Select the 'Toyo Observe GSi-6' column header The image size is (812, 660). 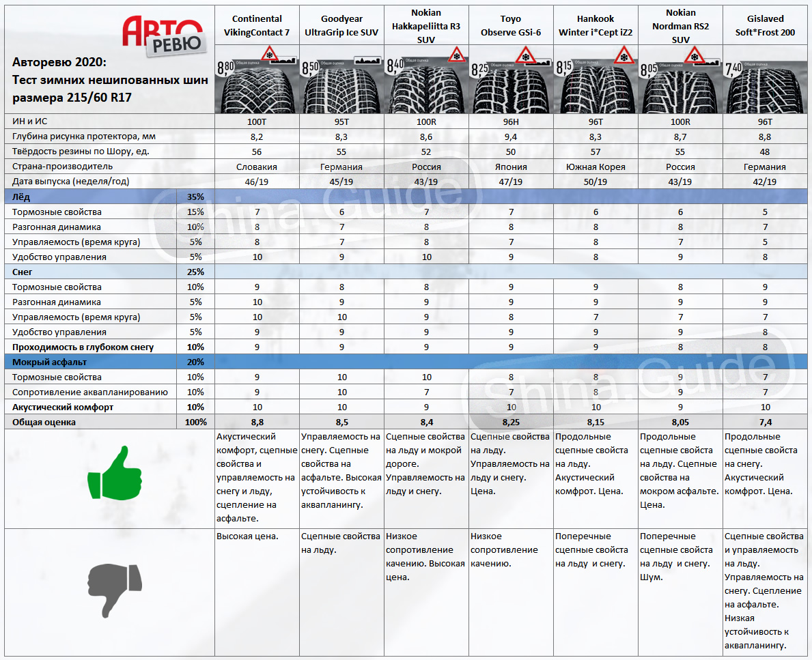coord(511,25)
